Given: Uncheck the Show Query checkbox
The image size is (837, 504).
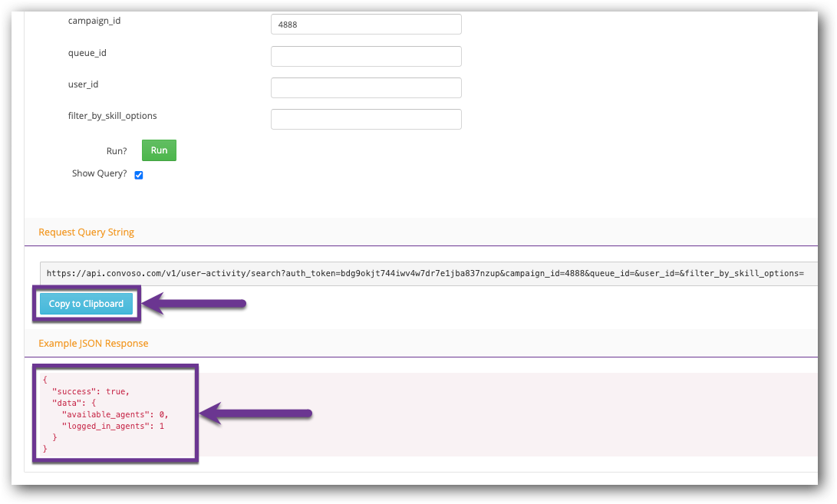Looking at the screenshot, I should coord(139,175).
